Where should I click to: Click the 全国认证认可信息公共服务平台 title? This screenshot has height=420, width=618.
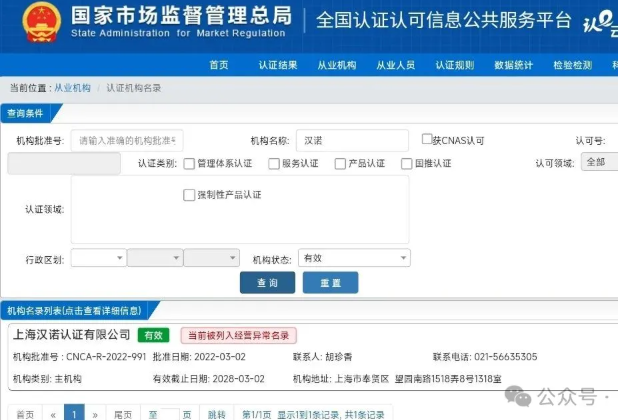(x=443, y=20)
